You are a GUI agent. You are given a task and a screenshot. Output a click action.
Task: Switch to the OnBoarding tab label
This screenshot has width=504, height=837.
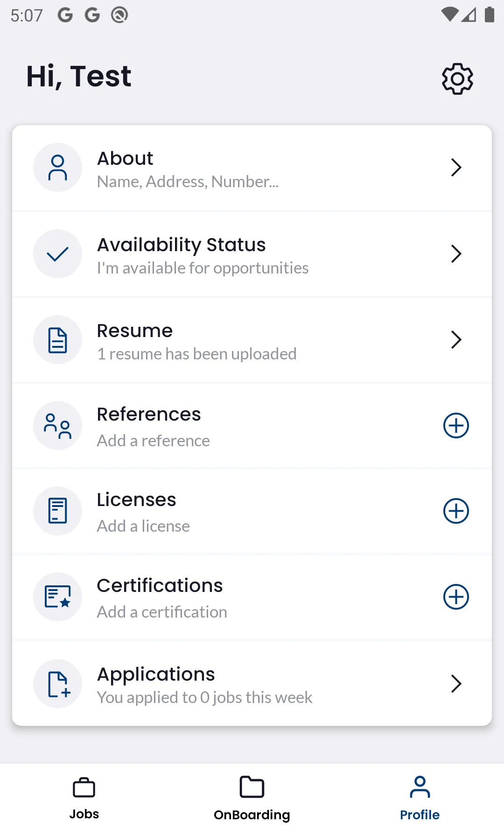point(252,815)
